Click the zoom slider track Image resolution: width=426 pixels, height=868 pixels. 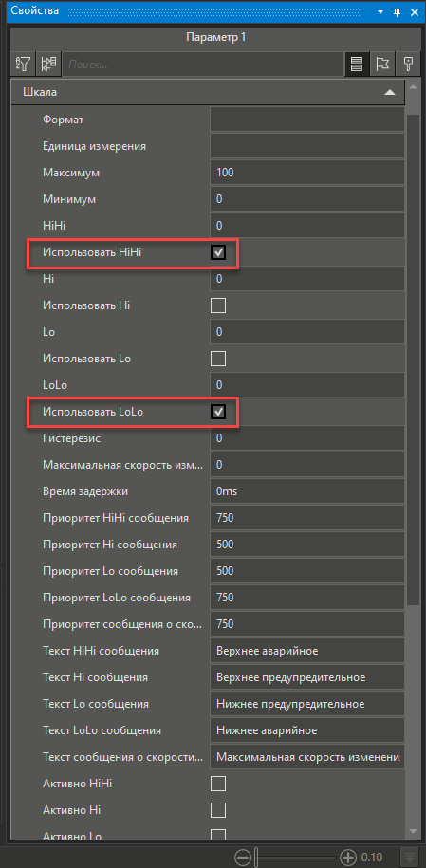coord(295,857)
